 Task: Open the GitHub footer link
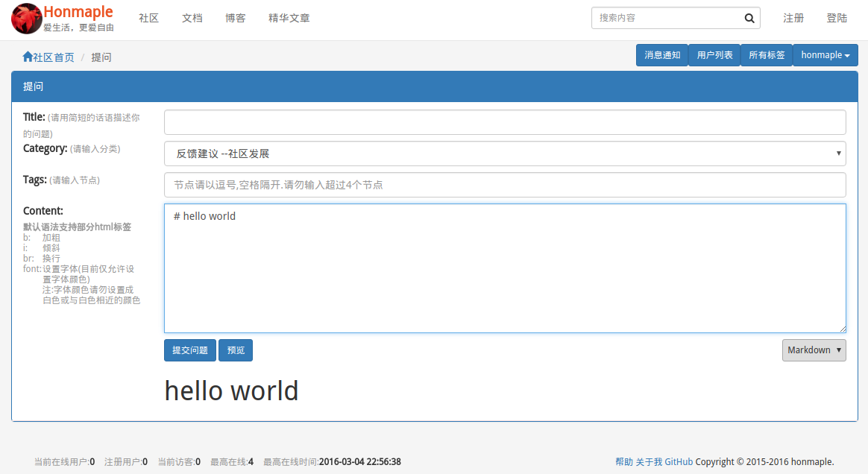(x=679, y=462)
